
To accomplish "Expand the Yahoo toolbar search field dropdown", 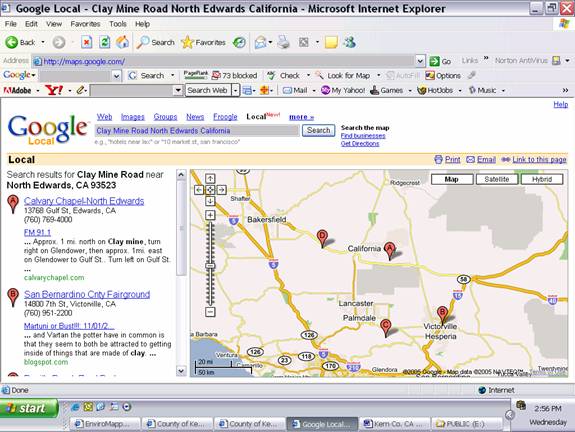I will point(178,90).
